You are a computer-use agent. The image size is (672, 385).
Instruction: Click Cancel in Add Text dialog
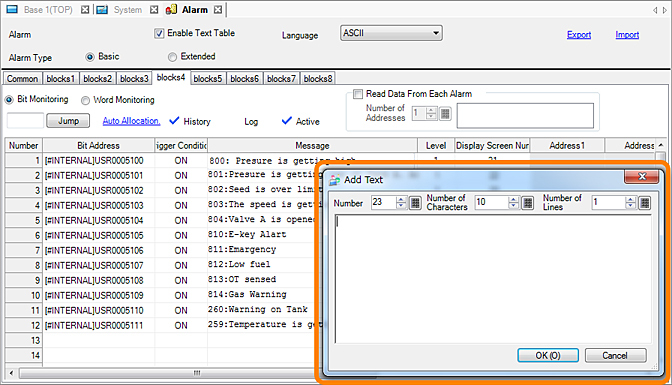coord(615,355)
